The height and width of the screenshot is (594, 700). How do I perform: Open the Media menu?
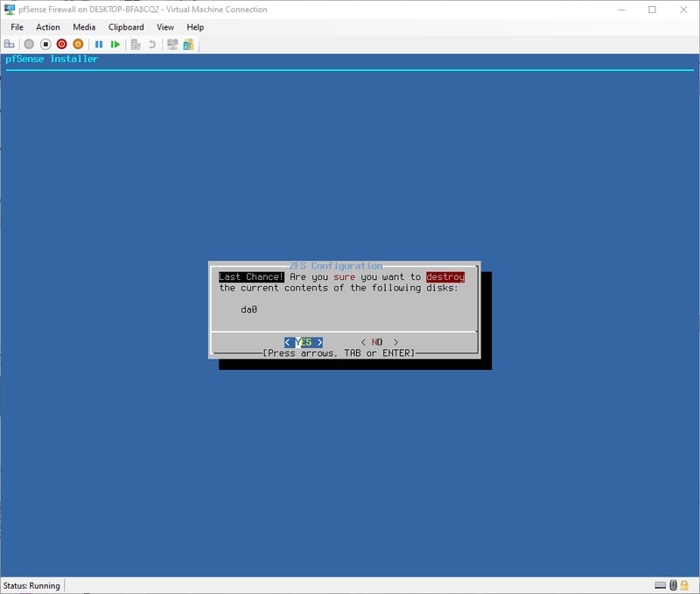point(84,27)
